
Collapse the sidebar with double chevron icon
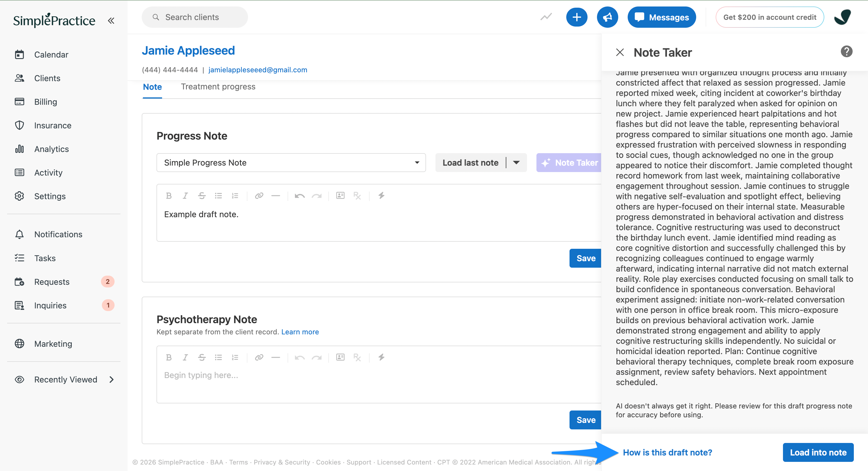pyautogui.click(x=111, y=21)
